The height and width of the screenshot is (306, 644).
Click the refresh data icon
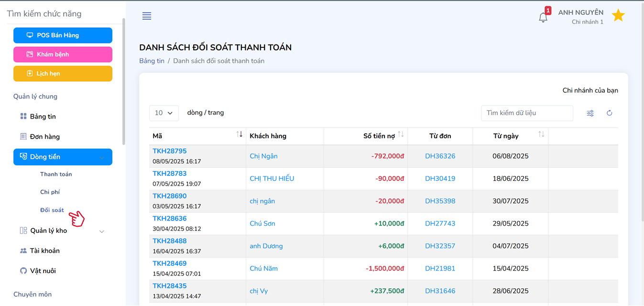tap(610, 113)
